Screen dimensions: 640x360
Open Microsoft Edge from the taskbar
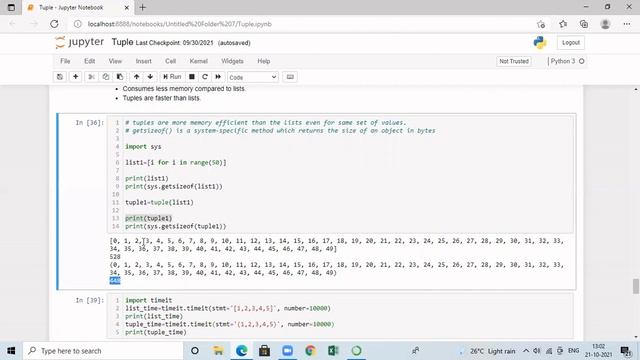pos(242,351)
